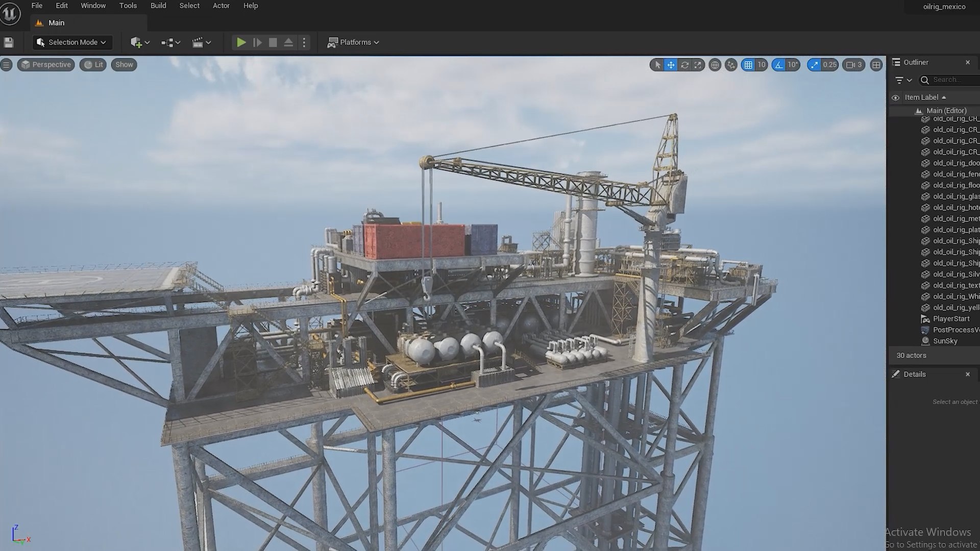This screenshot has width=980, height=551.
Task: Select PlayerStart in the Outliner
Action: click(951, 319)
